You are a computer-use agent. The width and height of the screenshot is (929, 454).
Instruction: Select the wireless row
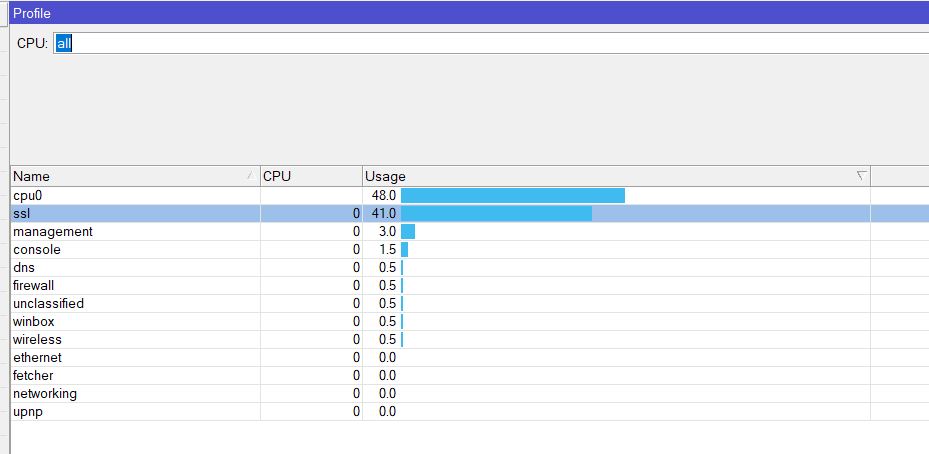[470, 340]
